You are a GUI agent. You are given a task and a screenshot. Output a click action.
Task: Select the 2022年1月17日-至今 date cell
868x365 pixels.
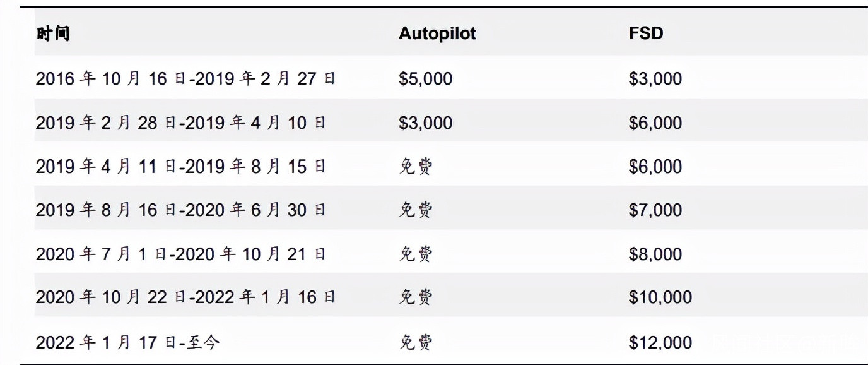pos(128,342)
